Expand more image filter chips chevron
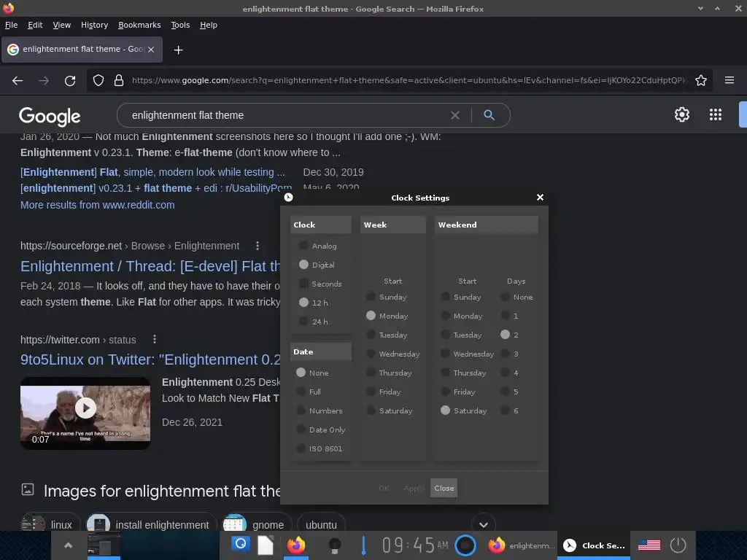The height and width of the screenshot is (560, 747). (484, 525)
